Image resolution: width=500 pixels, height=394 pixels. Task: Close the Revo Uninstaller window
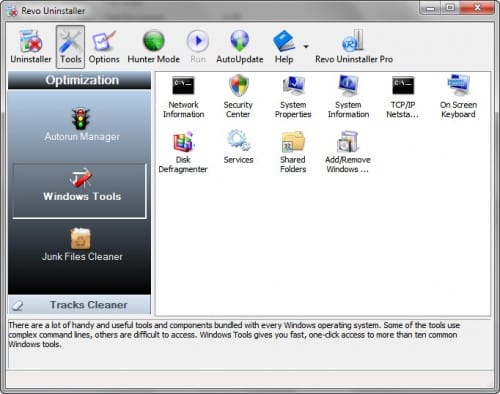pyautogui.click(x=477, y=8)
